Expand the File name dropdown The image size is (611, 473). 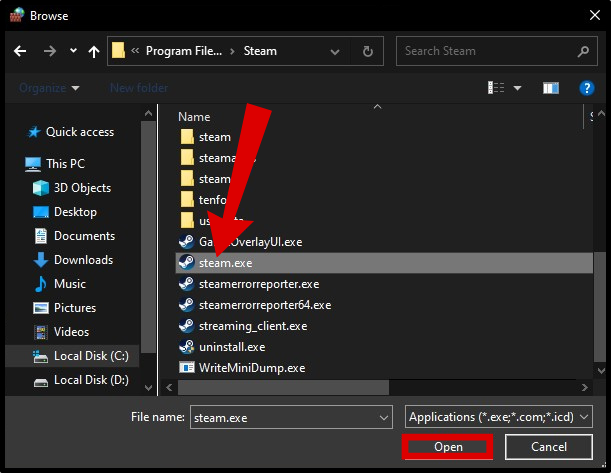click(x=384, y=418)
